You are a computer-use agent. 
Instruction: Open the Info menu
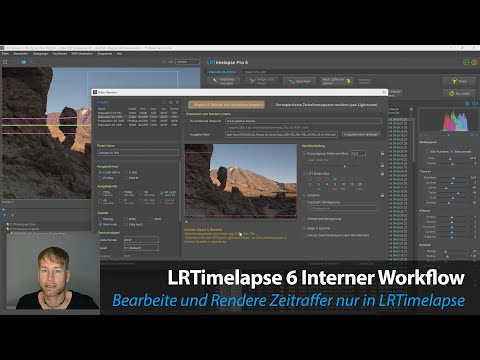point(119,54)
